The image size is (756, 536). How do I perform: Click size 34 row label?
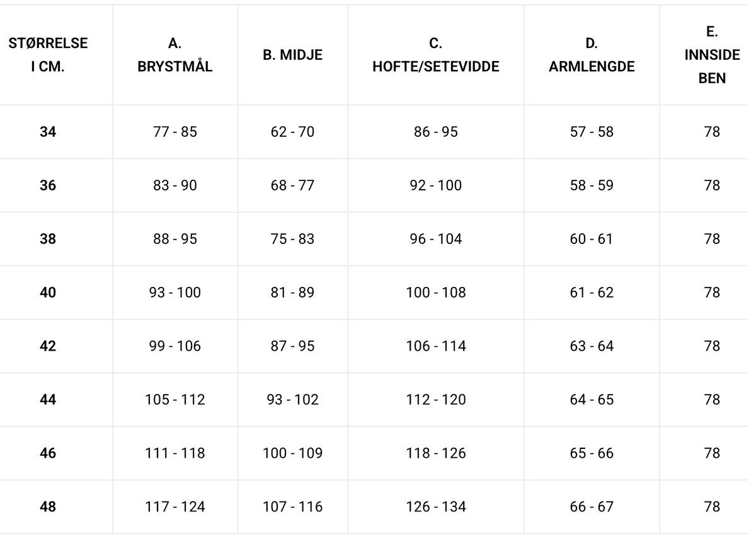point(48,132)
